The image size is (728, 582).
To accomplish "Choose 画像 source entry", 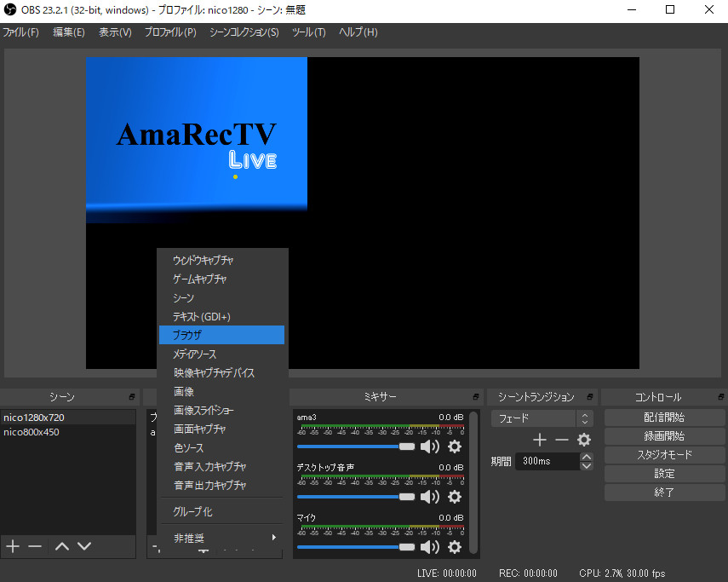I will tap(222, 392).
